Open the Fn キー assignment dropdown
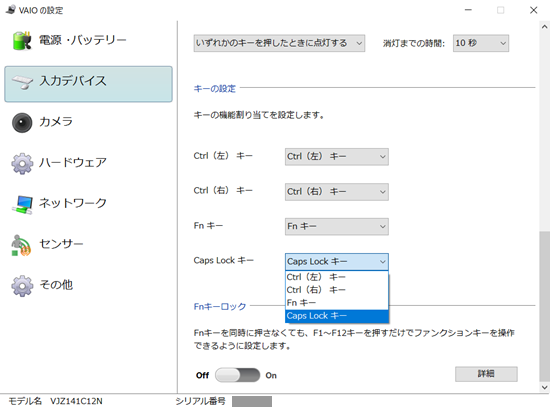The image size is (550, 408). point(336,227)
